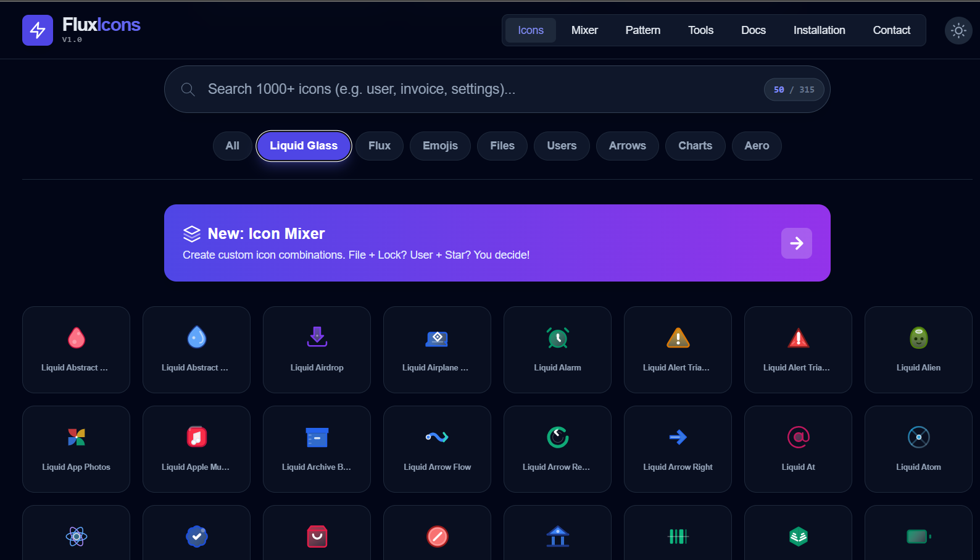The image size is (980, 560).
Task: Filter icons by Users category
Action: [x=562, y=146]
